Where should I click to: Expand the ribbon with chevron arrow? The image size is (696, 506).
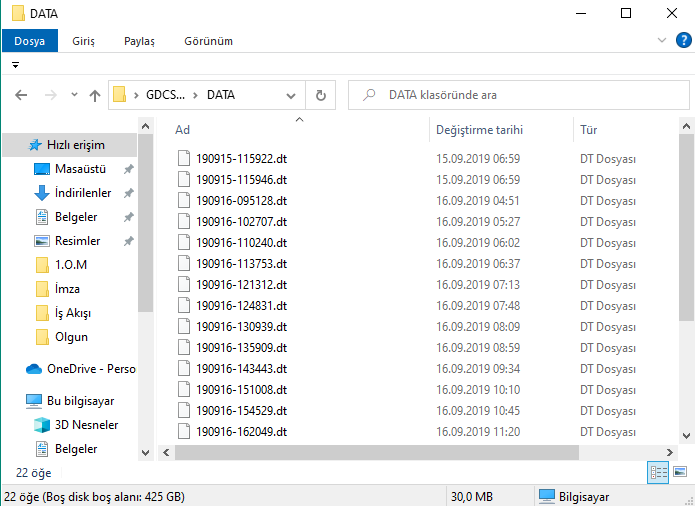[x=661, y=40]
